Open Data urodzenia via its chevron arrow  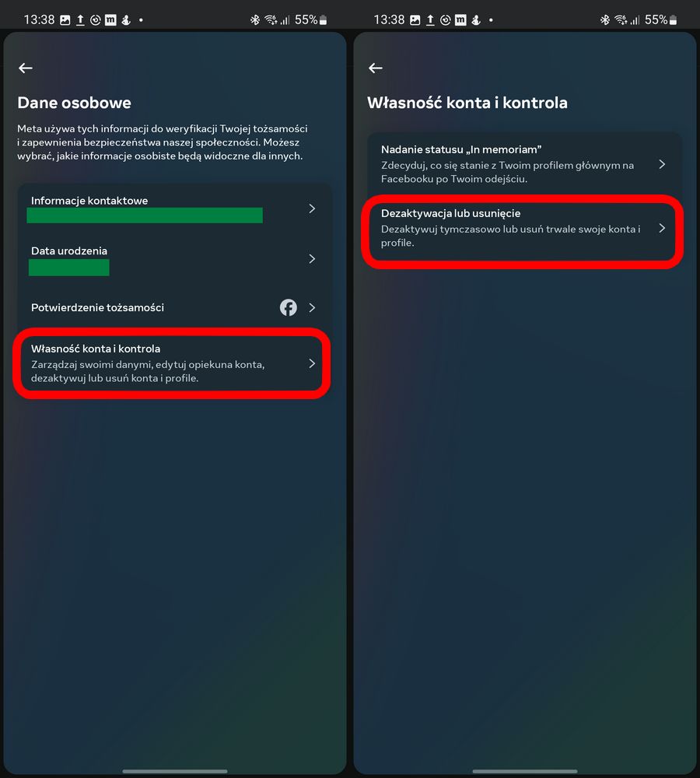[312, 259]
